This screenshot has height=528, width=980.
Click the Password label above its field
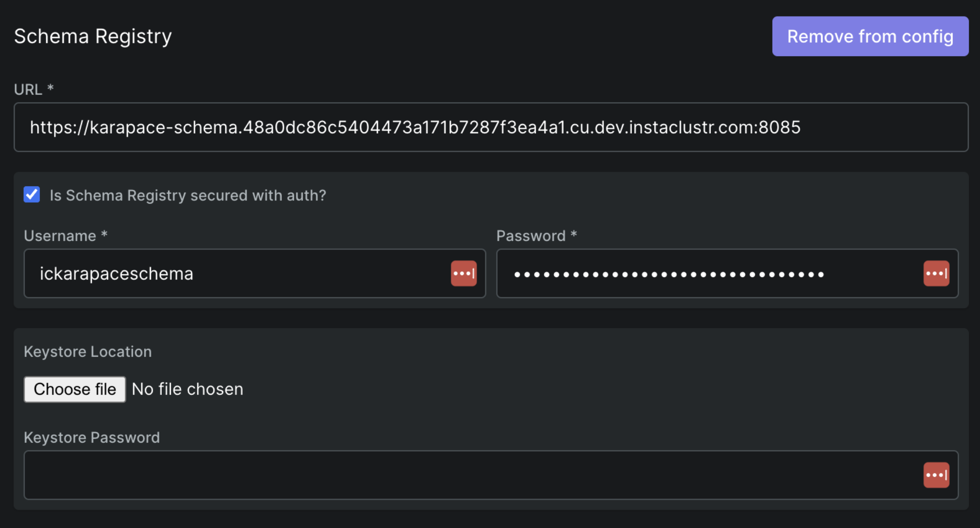[535, 236]
